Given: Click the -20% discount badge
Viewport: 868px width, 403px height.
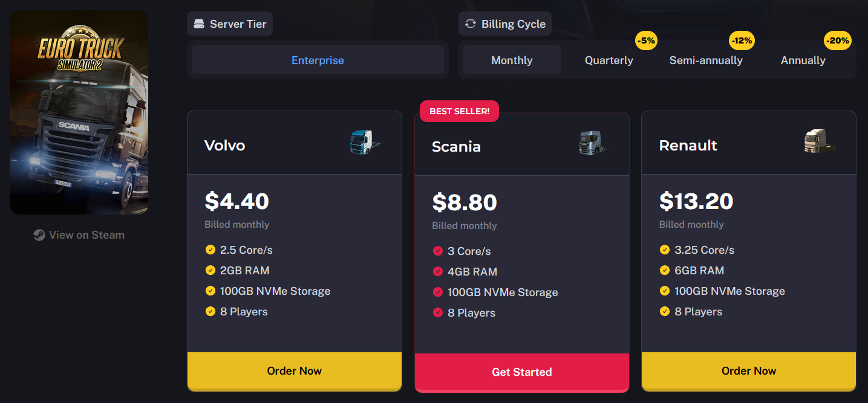Looking at the screenshot, I should click(x=838, y=41).
